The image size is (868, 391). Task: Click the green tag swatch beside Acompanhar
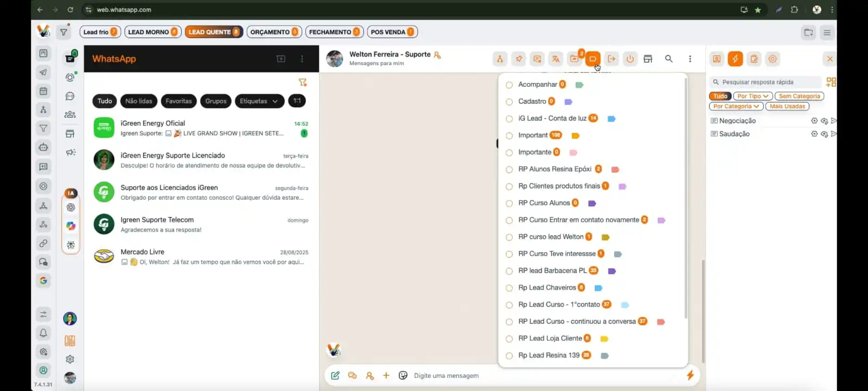coord(579,85)
